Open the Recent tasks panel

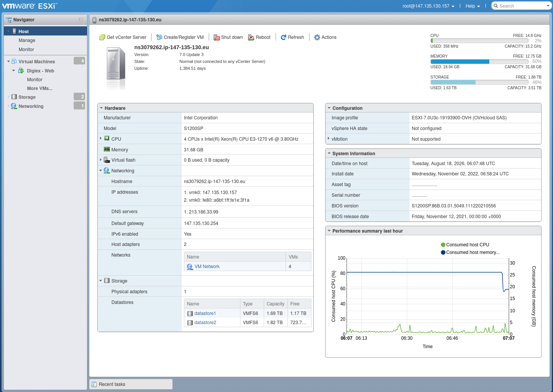point(131,384)
